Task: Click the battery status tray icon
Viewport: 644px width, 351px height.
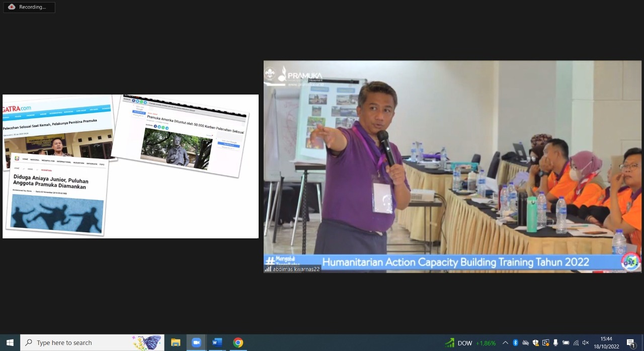Action: point(566,343)
